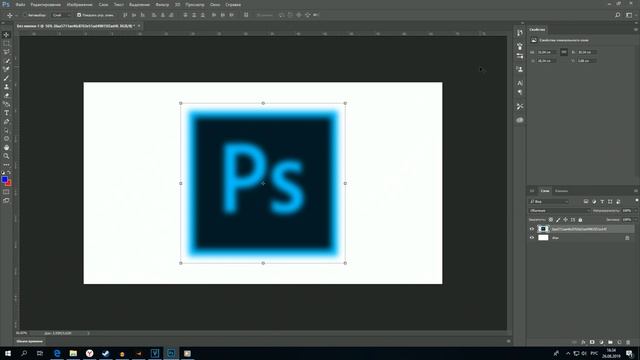Filter layers by pixel layers icon
This screenshot has width=640, height=360.
(x=586, y=202)
